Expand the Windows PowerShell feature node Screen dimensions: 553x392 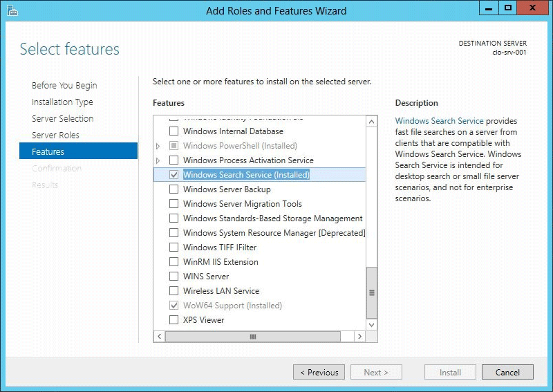[158, 146]
